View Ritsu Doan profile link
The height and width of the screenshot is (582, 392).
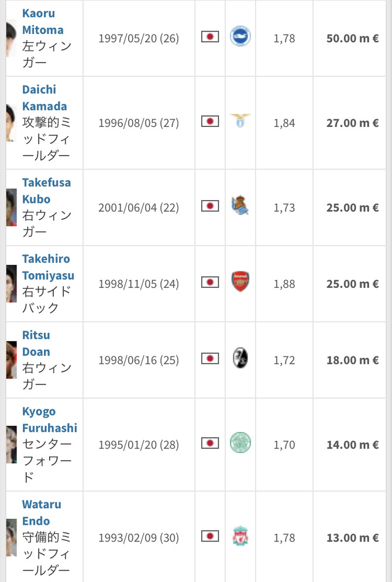point(36,343)
